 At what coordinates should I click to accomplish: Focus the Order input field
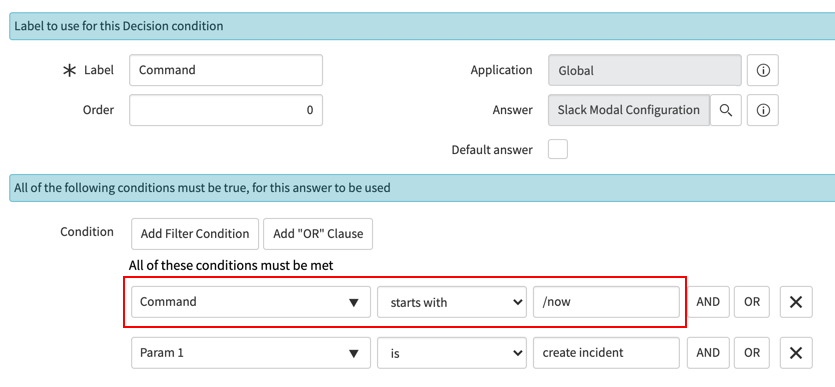point(226,110)
